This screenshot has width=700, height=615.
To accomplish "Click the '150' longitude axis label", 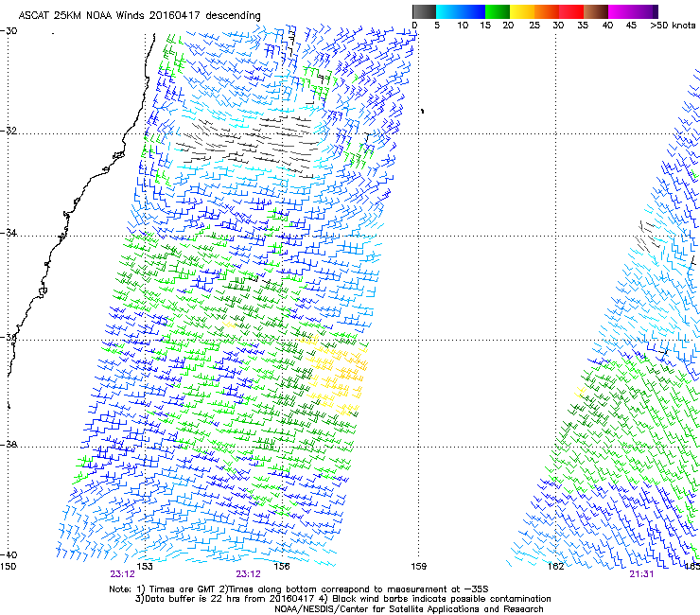I will coord(8,567).
